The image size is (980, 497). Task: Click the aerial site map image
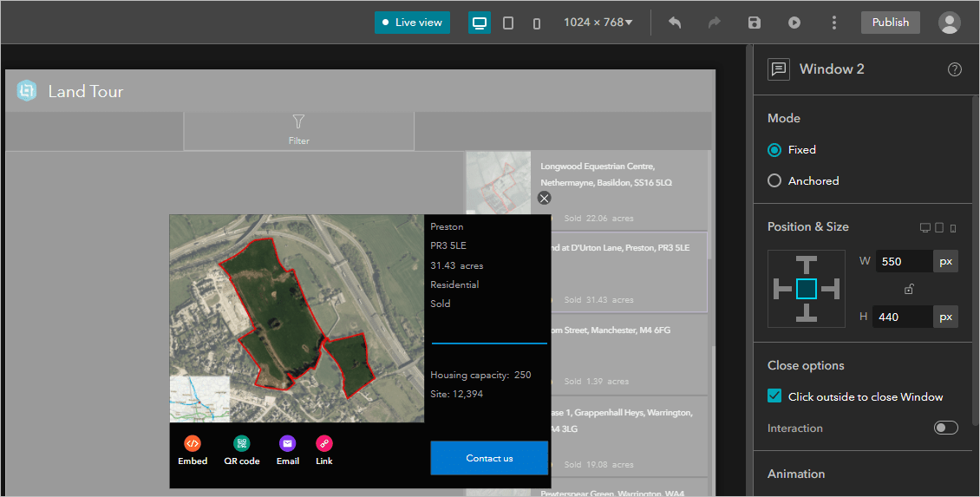(x=297, y=318)
